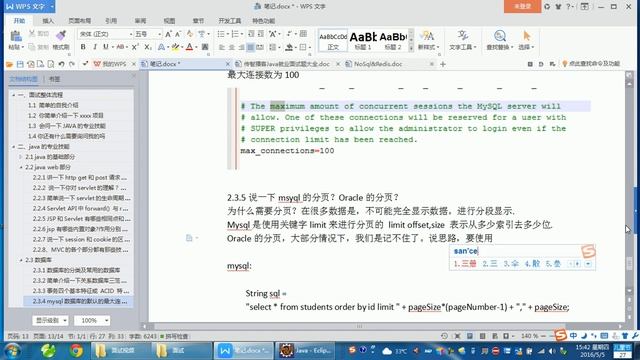Collapse the 2.2 java web section

(x=21, y=167)
